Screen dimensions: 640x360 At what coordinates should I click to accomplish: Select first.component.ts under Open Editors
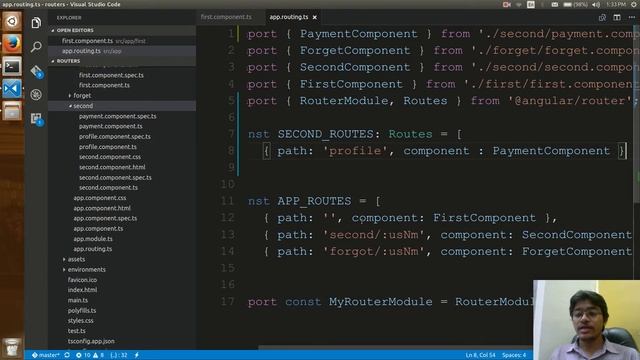(87, 41)
